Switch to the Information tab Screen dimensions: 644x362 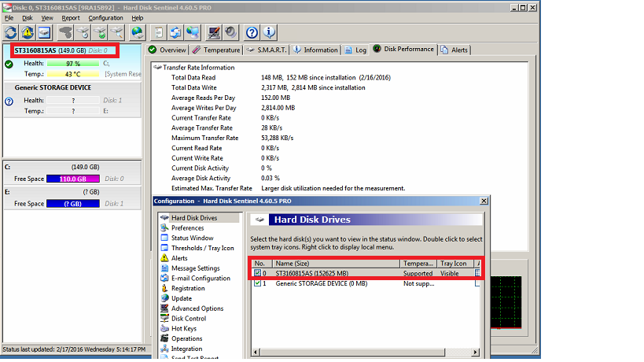pos(315,50)
